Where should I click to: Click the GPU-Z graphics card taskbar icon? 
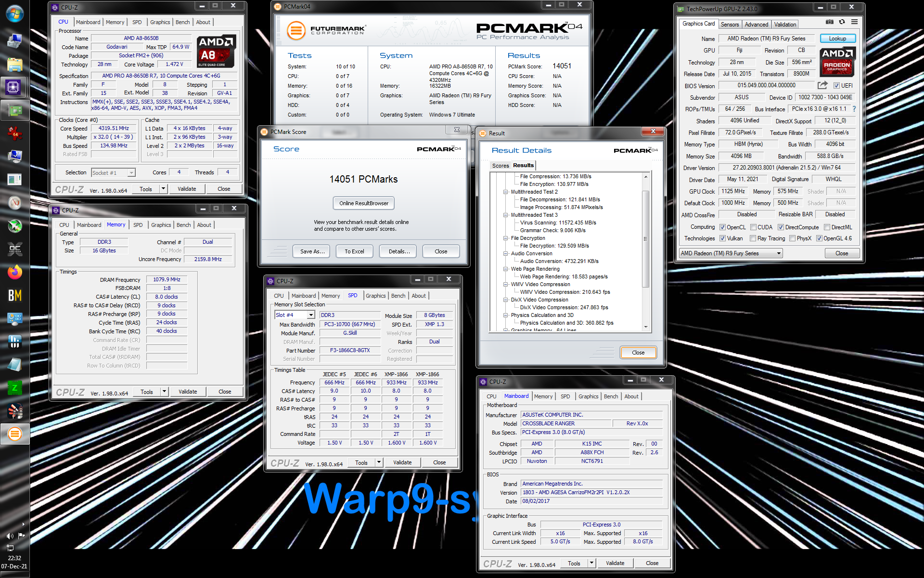pos(14,111)
